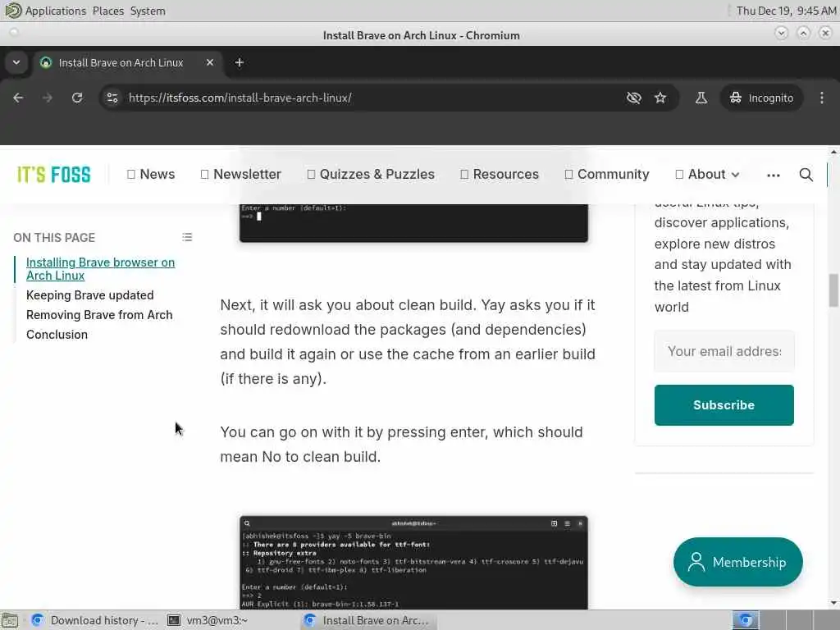This screenshot has width=840, height=630.
Task: Jump to Conclusion section
Action: tap(57, 335)
